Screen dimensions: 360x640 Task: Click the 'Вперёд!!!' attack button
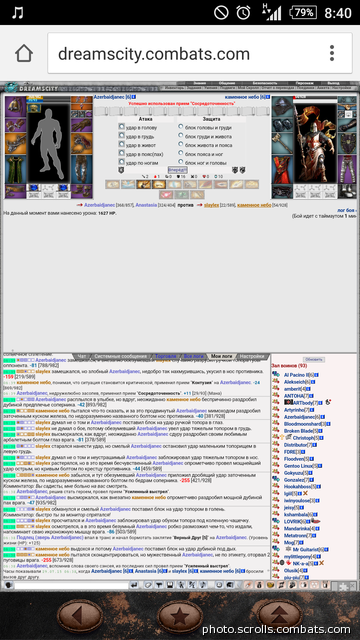[x=178, y=170]
